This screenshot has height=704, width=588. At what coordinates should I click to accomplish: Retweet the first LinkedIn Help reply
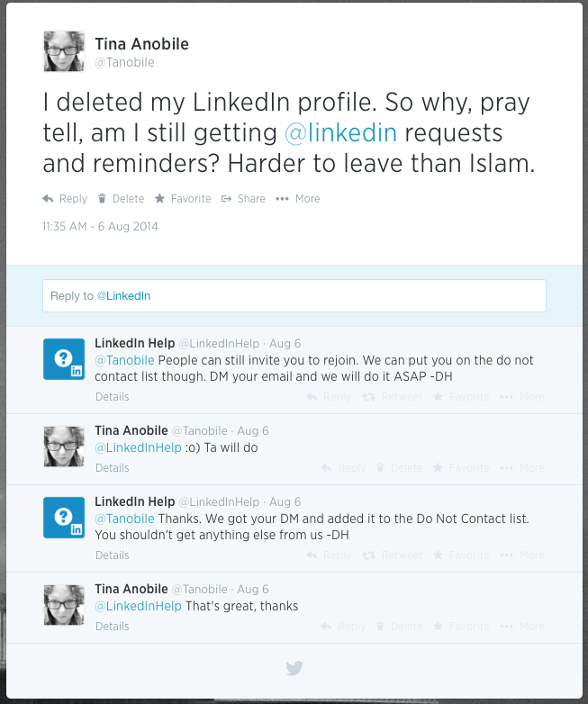[391, 397]
